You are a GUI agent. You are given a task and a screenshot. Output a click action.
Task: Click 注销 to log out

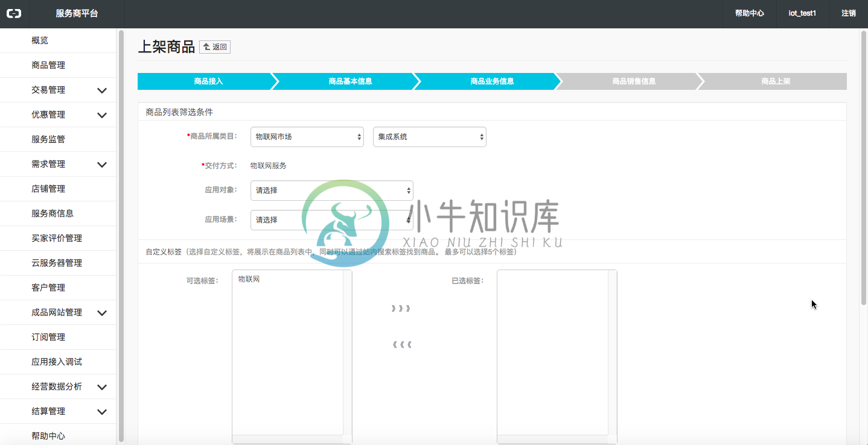pos(849,13)
